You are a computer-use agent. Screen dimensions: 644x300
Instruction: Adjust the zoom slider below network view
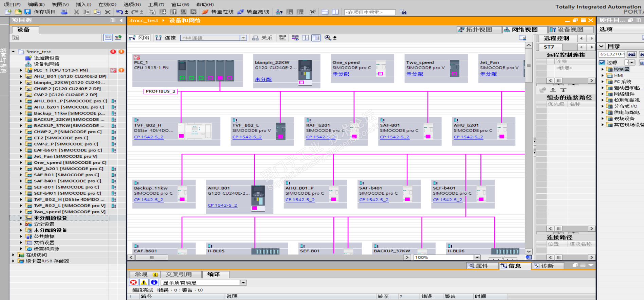503,257
